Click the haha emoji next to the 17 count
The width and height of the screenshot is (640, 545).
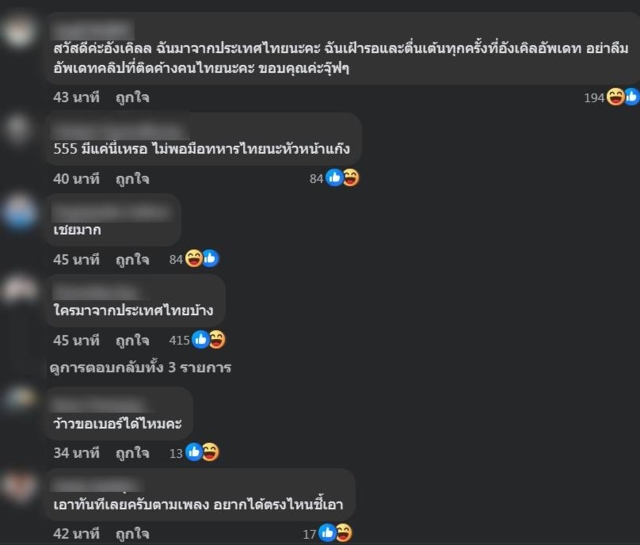[x=344, y=533]
